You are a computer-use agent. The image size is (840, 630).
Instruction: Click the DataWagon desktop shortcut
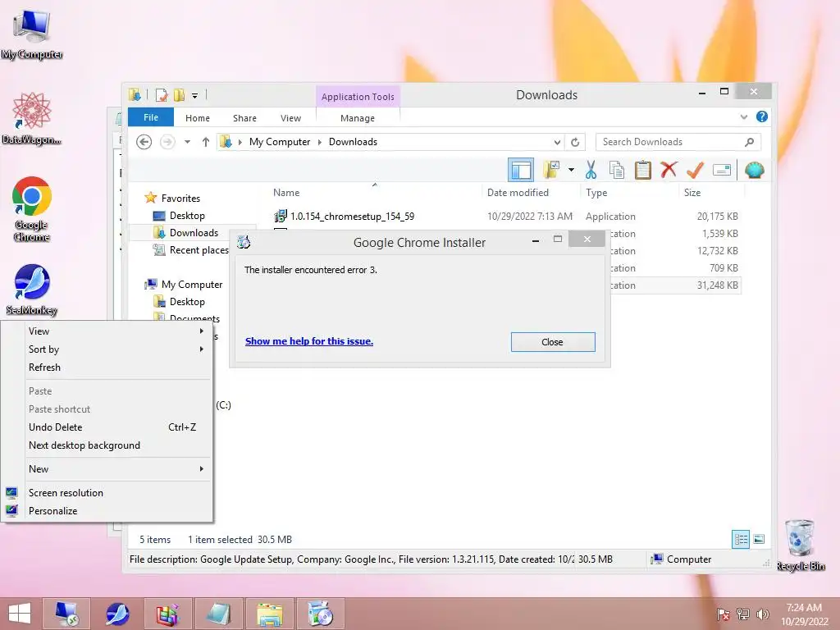[x=32, y=118]
